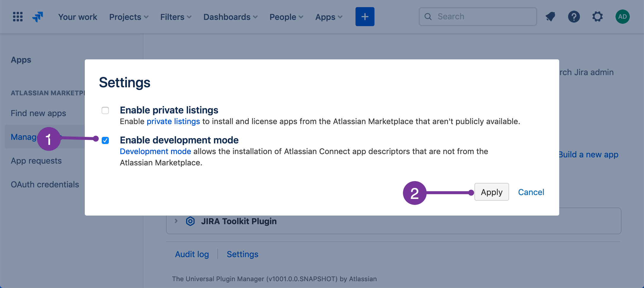The width and height of the screenshot is (644, 288).
Task: Uncheck Enable development mode
Action: pos(105,141)
